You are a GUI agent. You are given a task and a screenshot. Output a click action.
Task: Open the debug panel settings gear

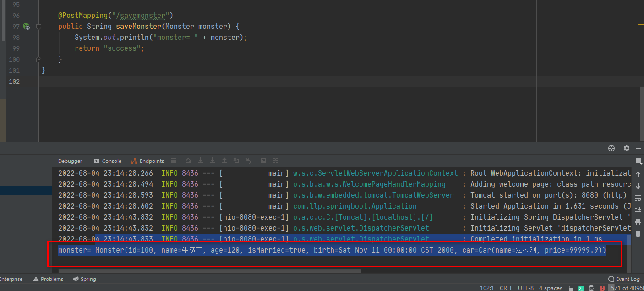tap(627, 148)
